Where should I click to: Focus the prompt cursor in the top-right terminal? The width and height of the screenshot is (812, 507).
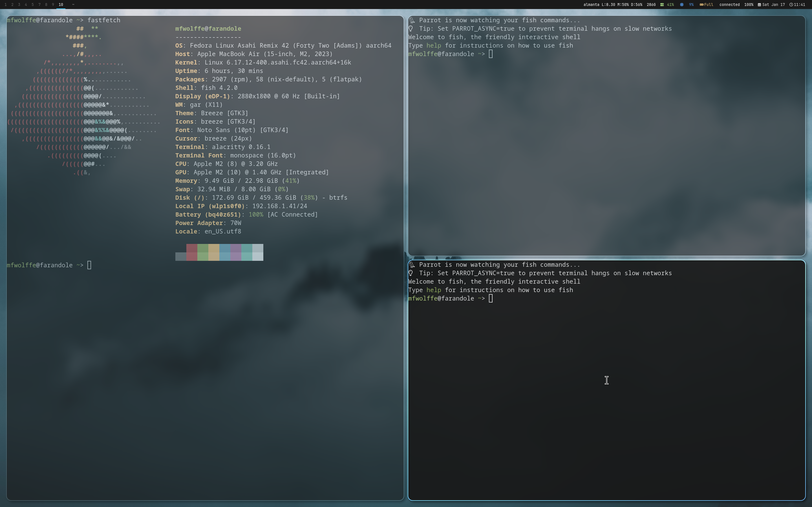click(x=491, y=54)
